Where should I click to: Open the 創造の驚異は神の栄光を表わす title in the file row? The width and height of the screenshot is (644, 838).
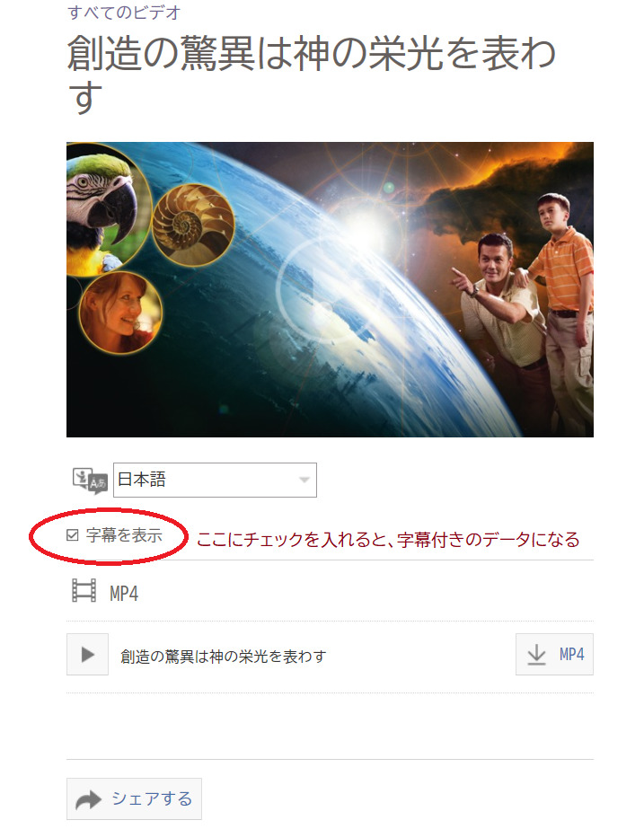click(223, 657)
